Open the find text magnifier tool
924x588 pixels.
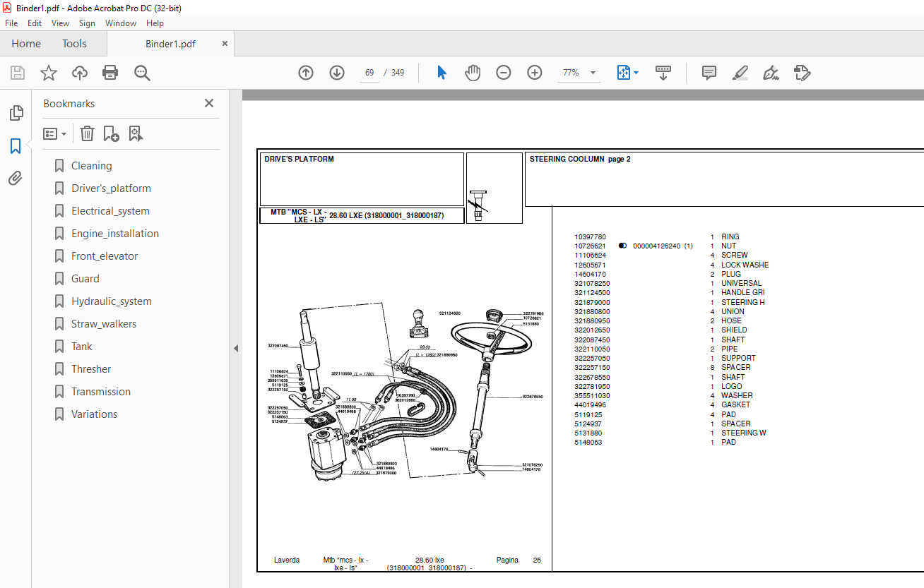pyautogui.click(x=142, y=73)
